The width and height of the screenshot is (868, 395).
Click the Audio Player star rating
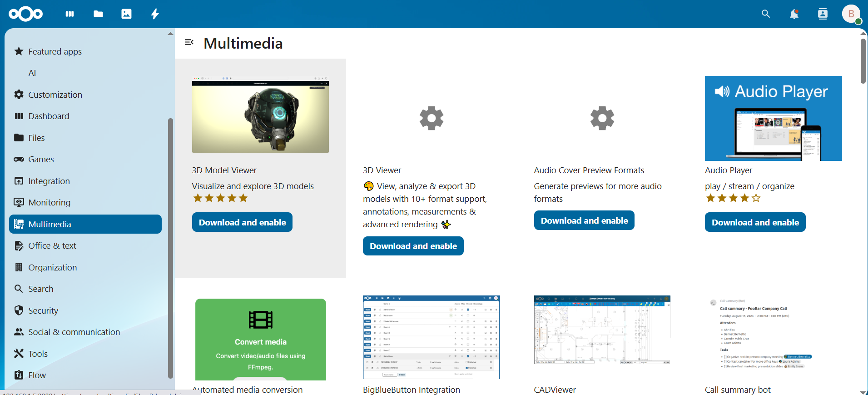pyautogui.click(x=733, y=198)
